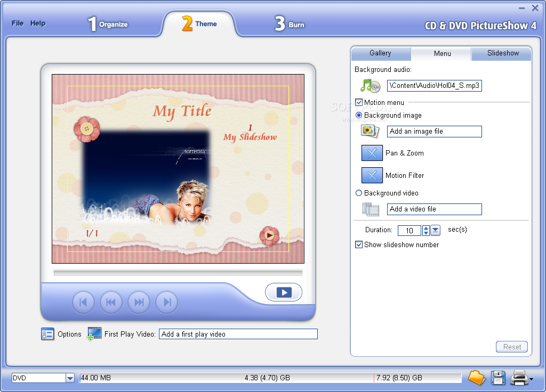The height and width of the screenshot is (392, 546).
Task: Click the Pan & Zoom label
Action: tap(405, 153)
